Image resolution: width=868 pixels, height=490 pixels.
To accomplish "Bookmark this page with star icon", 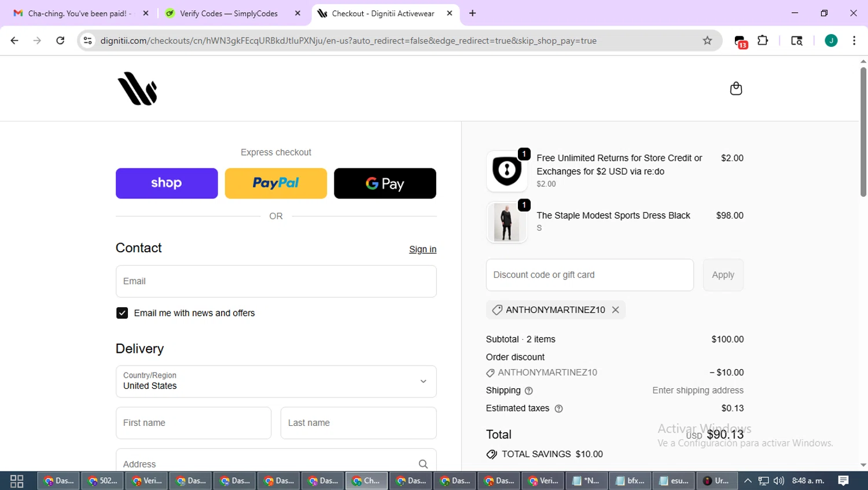I will tap(707, 40).
